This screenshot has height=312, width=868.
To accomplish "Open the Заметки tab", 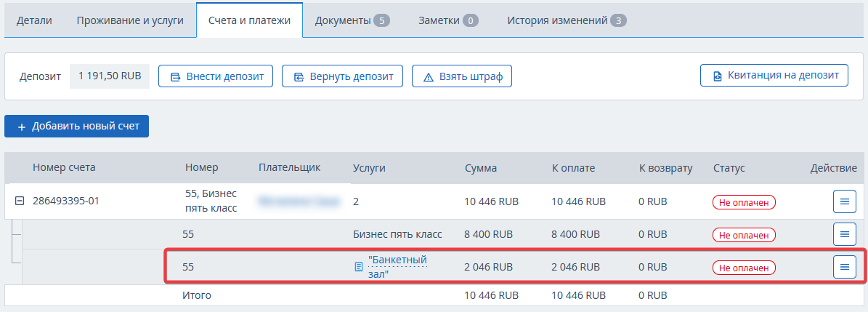I will point(448,20).
